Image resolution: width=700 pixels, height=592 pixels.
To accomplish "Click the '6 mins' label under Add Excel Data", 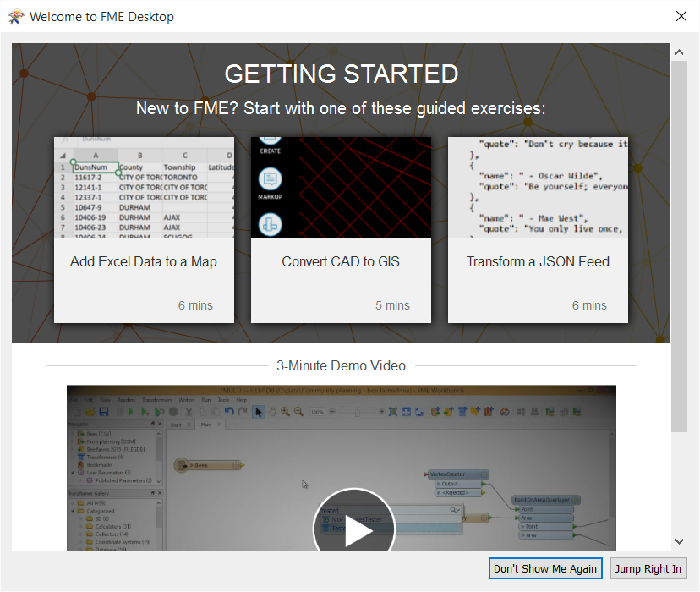I will tap(195, 305).
